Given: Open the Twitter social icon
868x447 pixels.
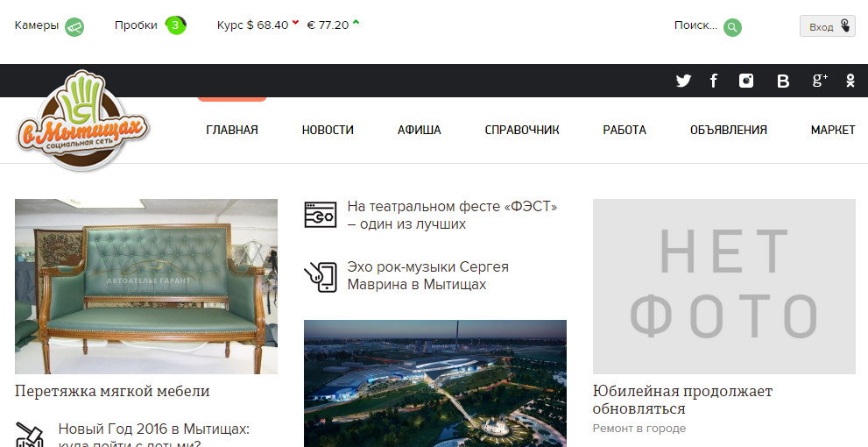Looking at the screenshot, I should [683, 81].
